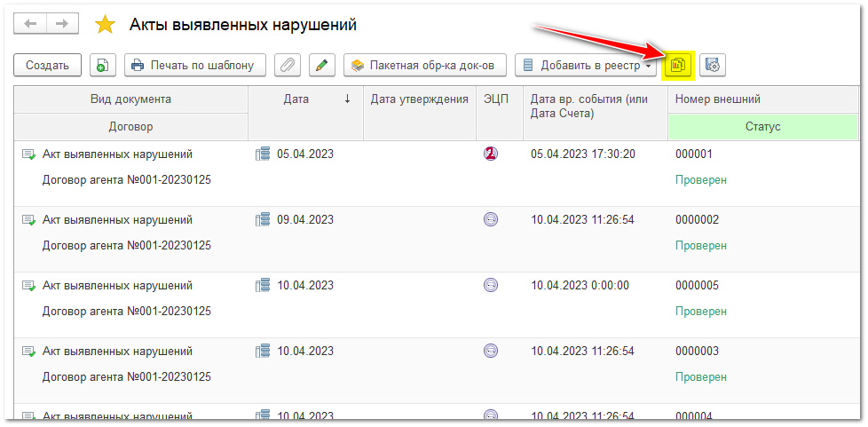This screenshot has width=868, height=427.
Task: Click Проверен status of act 0000003
Action: pyautogui.click(x=700, y=377)
